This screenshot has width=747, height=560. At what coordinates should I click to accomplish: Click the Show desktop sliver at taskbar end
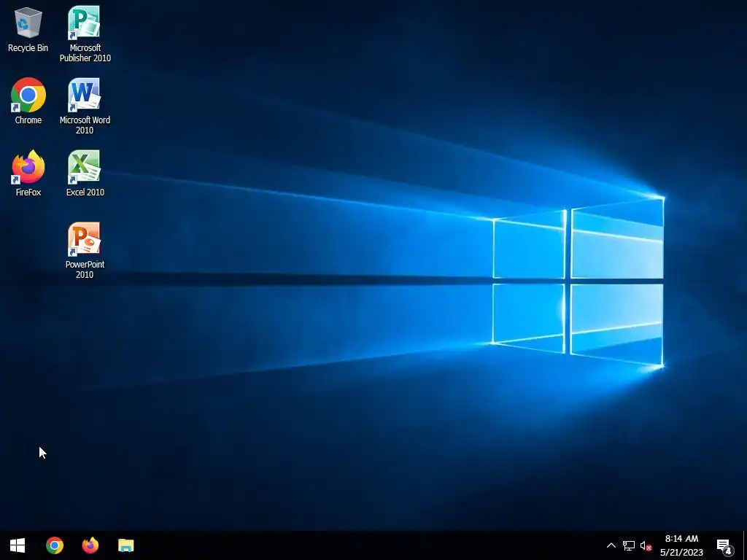[x=745, y=545]
